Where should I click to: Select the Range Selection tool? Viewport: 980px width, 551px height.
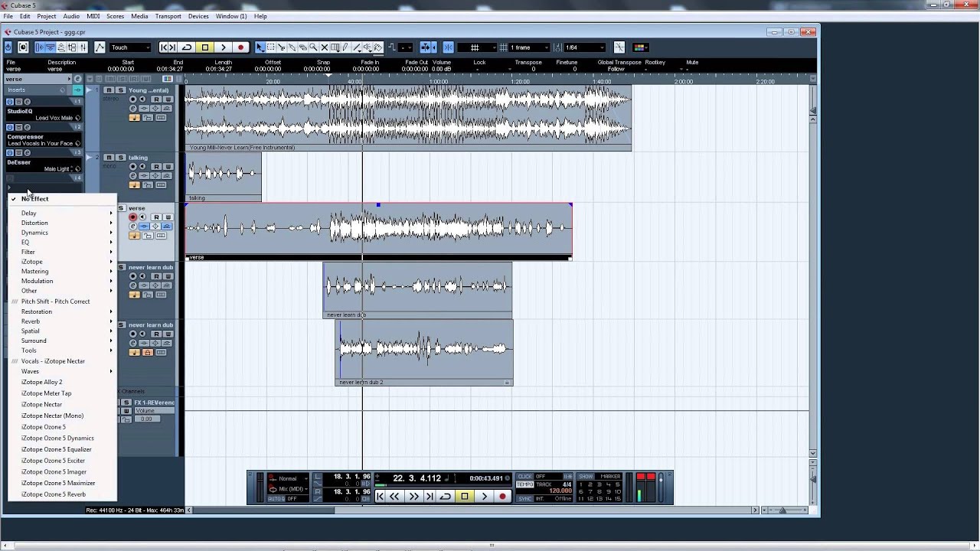coord(270,47)
